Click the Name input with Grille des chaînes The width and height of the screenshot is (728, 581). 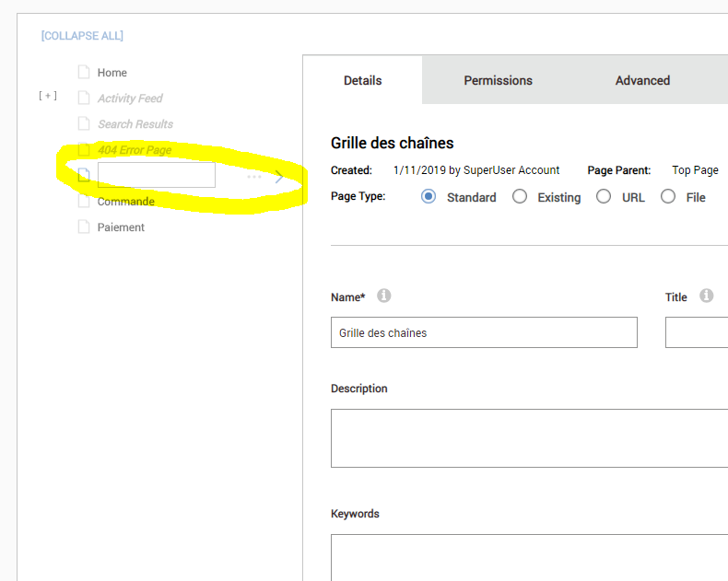(484, 332)
